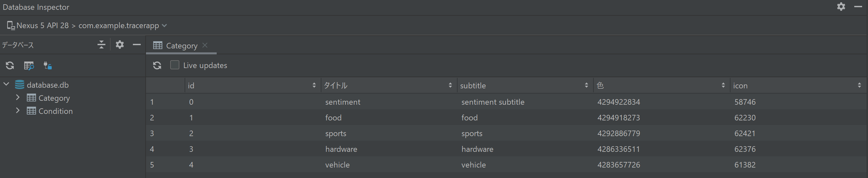868x178 pixels.
Task: Collapse all nodes in the database tree
Action: (101, 44)
